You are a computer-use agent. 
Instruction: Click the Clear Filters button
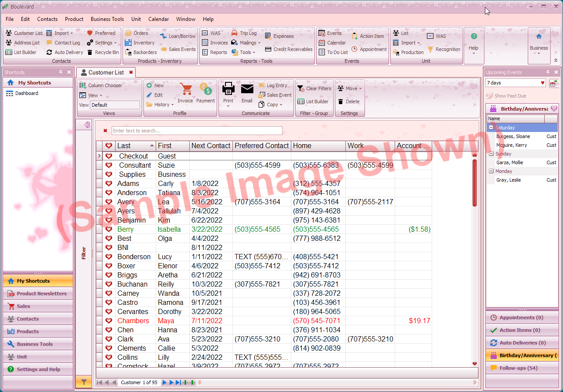pos(314,88)
